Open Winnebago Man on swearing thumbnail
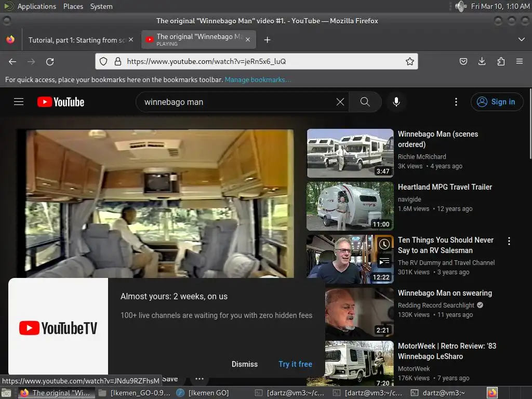This screenshot has width=532, height=399. (360, 312)
